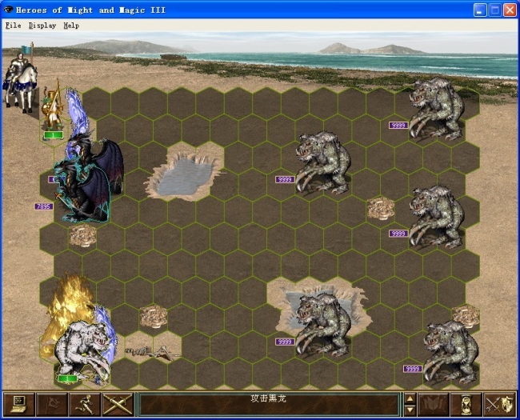Click the skeleton remains obstacle
The width and height of the screenshot is (520, 420).
(x=153, y=352)
